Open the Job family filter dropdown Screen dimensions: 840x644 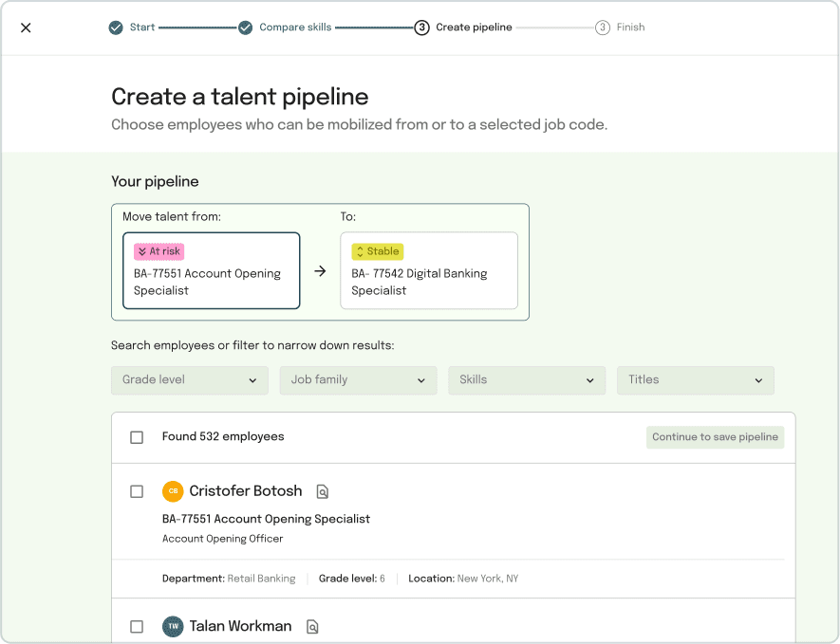tap(359, 380)
